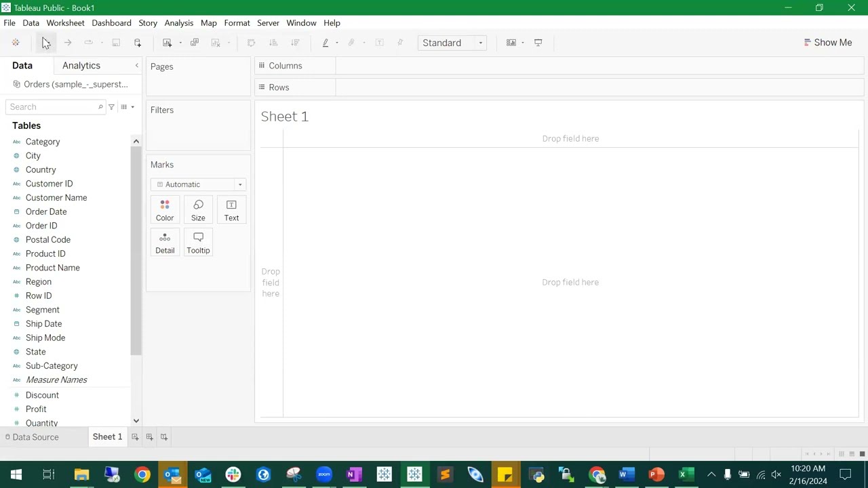Select the Category field
Image resolution: width=868 pixels, height=488 pixels.
coord(43,142)
